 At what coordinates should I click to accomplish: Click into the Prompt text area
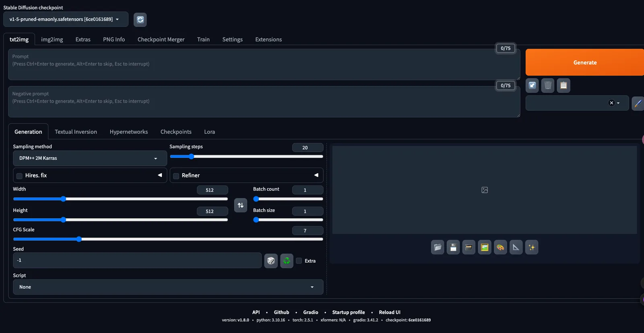pos(264,64)
